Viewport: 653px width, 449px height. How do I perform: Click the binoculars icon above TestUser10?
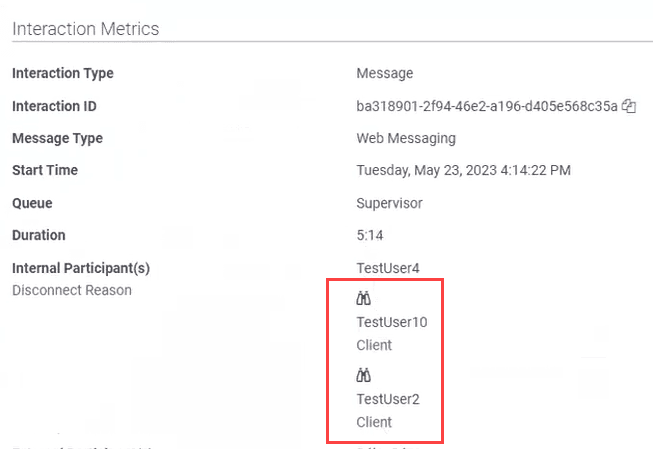[364, 298]
